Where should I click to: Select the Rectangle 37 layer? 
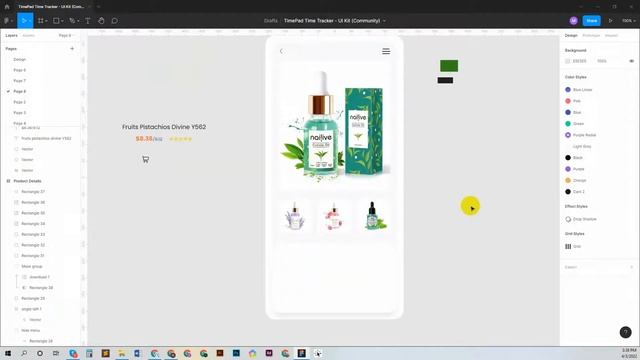(x=33, y=192)
